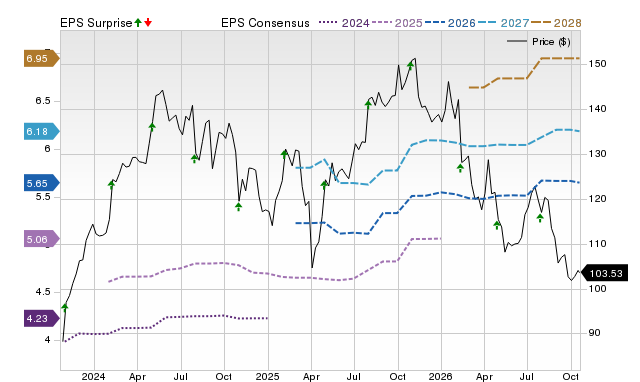Viewport: 640px width, 382px height.
Task: Click the 110 label on the price axis
Action: click(597, 244)
